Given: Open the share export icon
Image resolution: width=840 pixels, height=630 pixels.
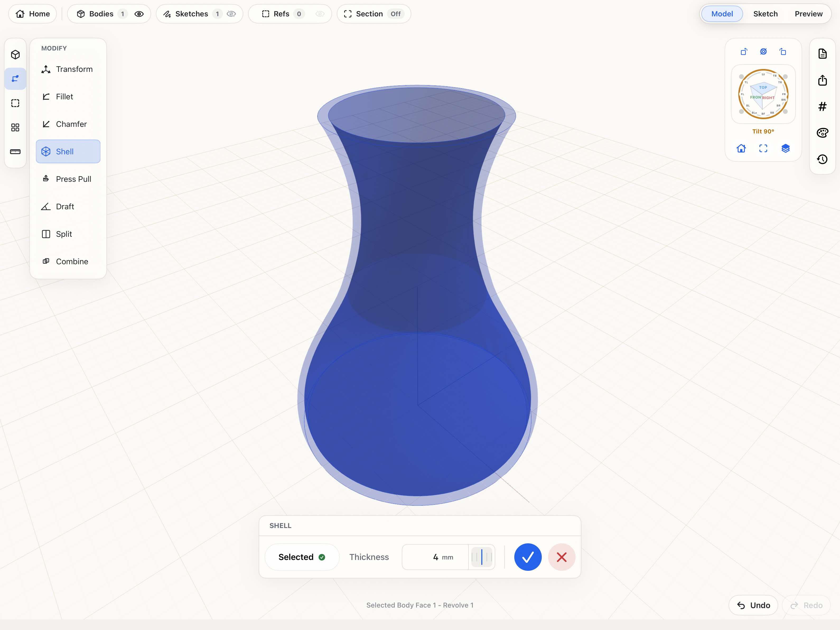Looking at the screenshot, I should (822, 80).
